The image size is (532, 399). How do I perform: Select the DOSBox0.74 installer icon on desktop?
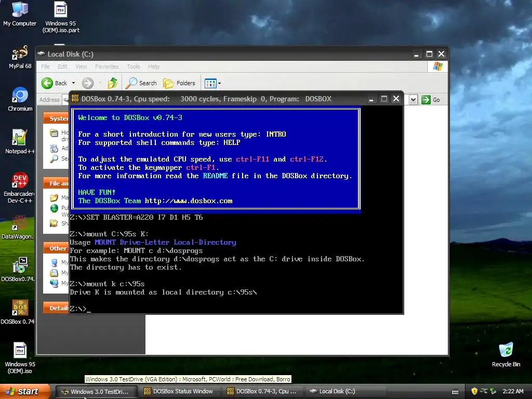coord(18,270)
